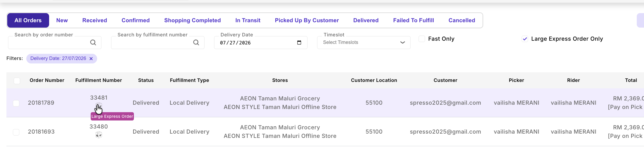The image size is (644, 166).
Task: Click the fulfillment number search magnifier icon
Action: click(196, 43)
